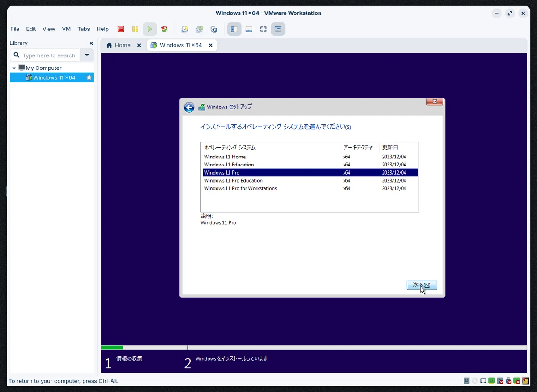Open the snapshot manager toolbar icon
The width and height of the screenshot is (537, 392).
(x=214, y=29)
